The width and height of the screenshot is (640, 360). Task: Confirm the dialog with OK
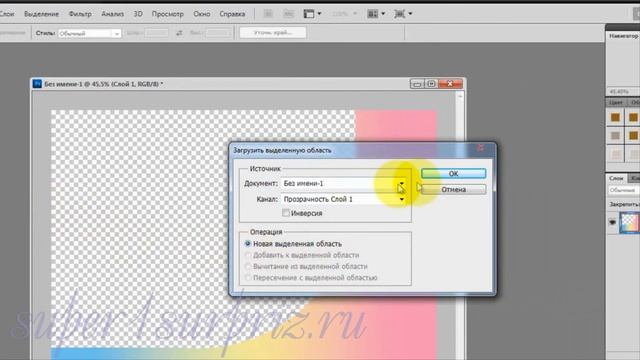click(x=453, y=173)
